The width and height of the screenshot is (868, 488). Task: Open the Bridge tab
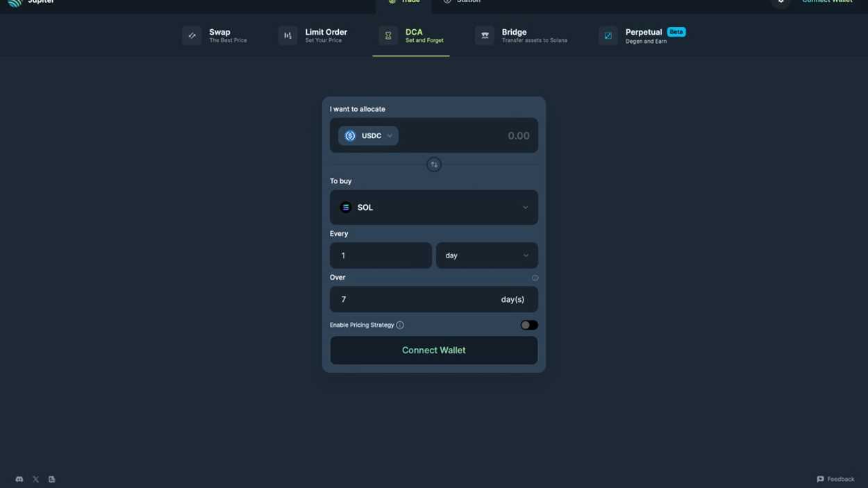coord(521,35)
